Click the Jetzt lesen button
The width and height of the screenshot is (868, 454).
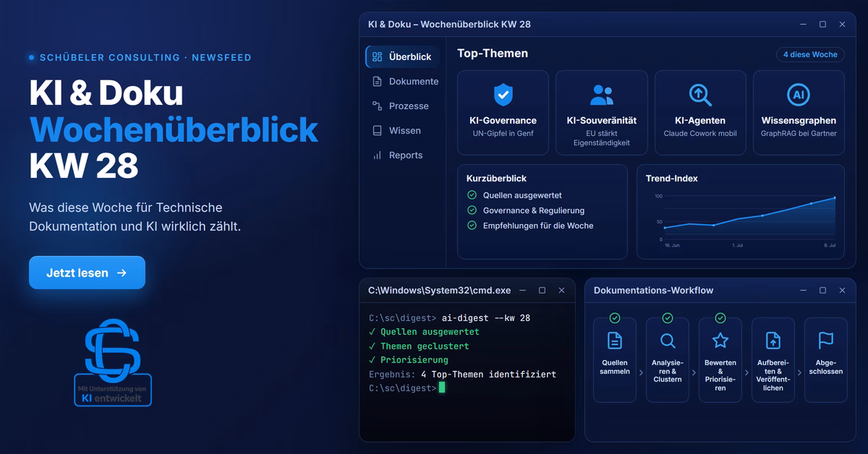coord(87,273)
